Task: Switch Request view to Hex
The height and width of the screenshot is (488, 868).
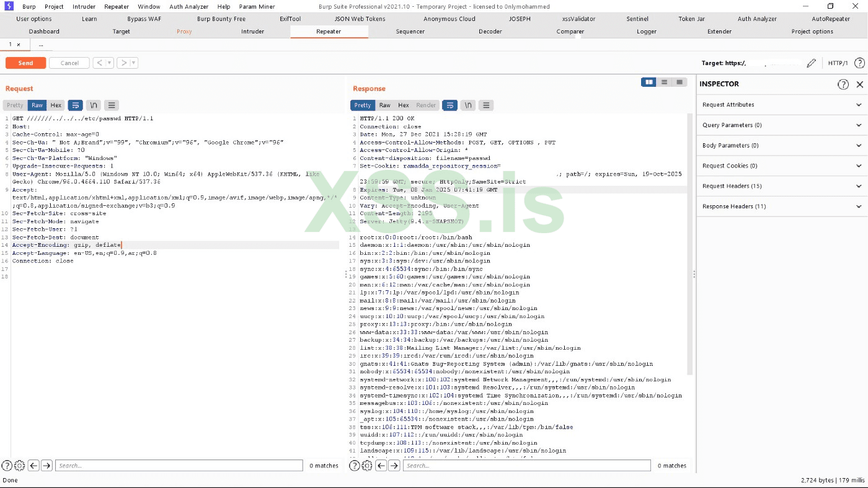Action: (x=56, y=105)
